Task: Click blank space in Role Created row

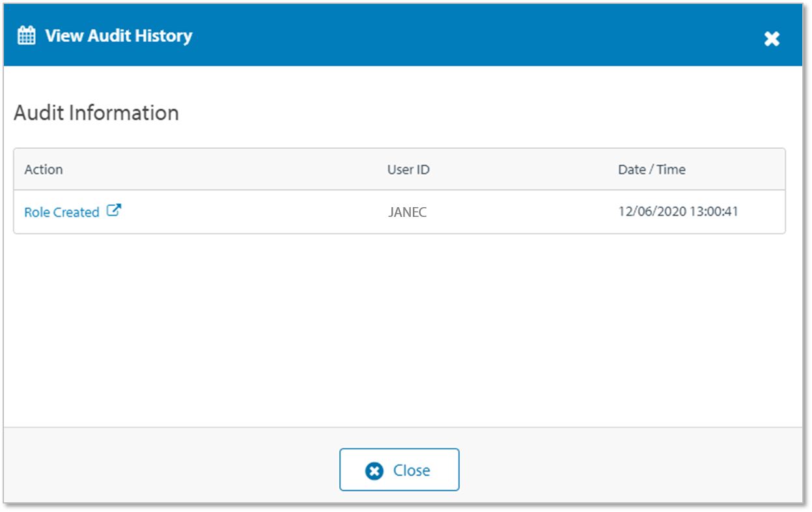Action: [260, 212]
